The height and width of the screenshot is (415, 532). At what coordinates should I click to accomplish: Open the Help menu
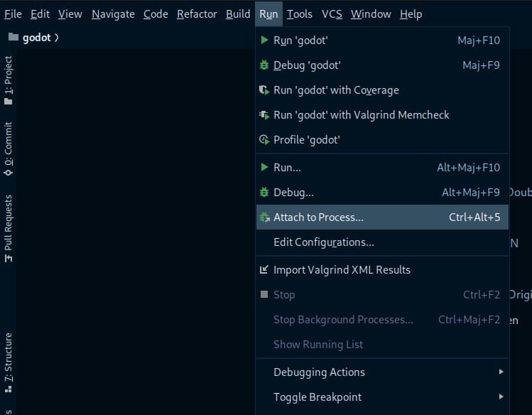(x=411, y=14)
